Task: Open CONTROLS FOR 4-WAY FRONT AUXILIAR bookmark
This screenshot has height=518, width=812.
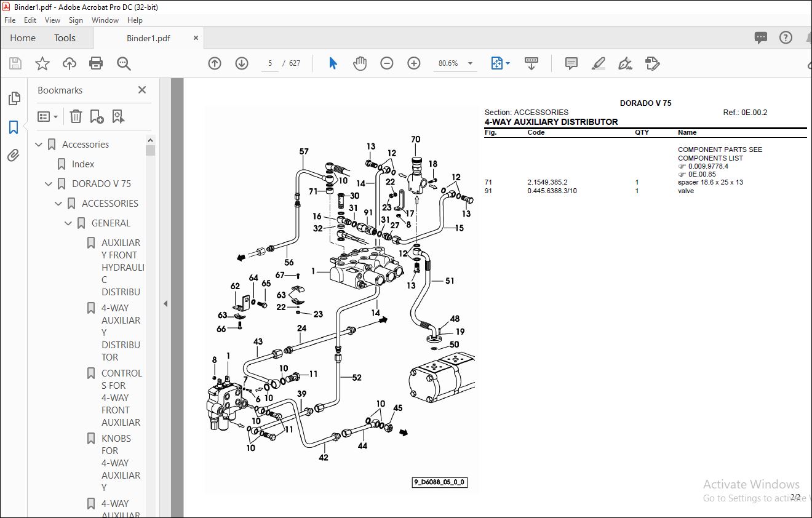Action: pyautogui.click(x=121, y=398)
